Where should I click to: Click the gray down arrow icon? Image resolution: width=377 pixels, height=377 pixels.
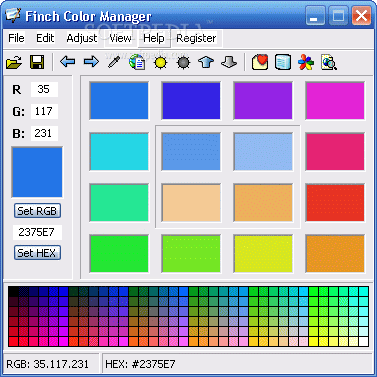pos(229,62)
